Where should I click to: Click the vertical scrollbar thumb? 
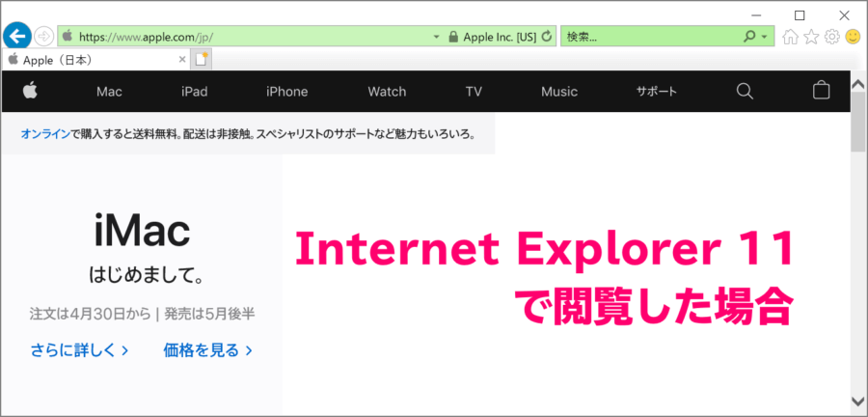(x=858, y=123)
